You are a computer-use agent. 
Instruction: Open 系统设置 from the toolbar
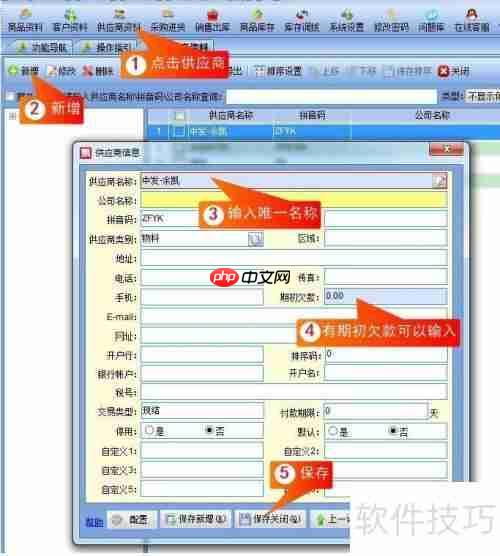click(x=346, y=21)
